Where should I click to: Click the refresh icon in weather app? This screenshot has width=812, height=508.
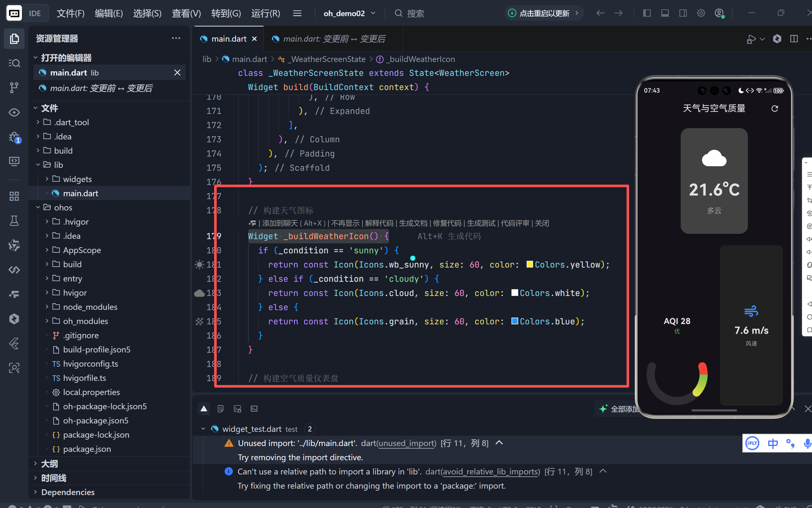pos(774,108)
